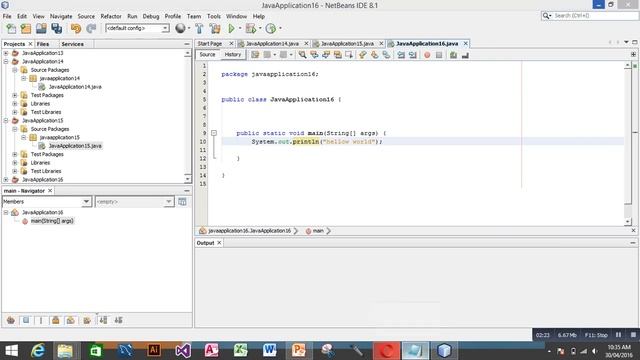Image resolution: width=640 pixels, height=360 pixels.
Task: Click the Redo toolbar icon
Action: [x=91, y=28]
